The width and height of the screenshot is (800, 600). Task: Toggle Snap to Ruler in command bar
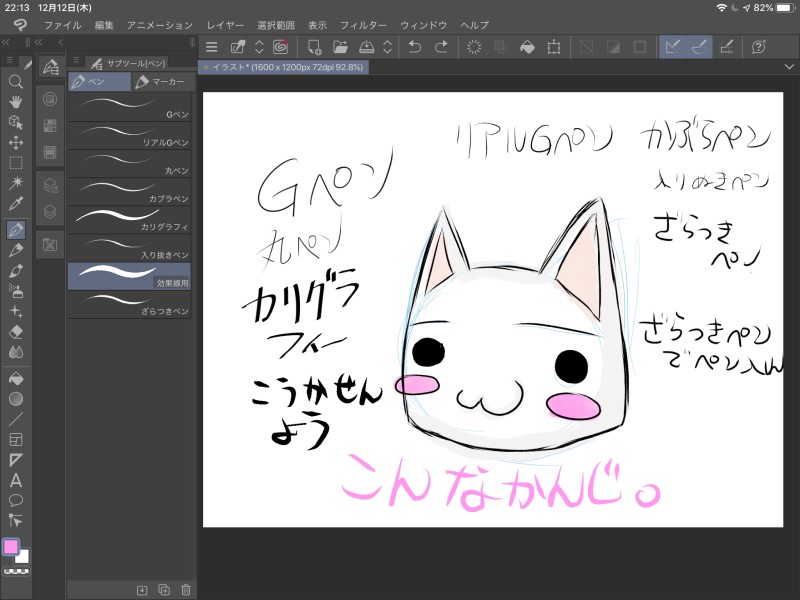(x=672, y=47)
